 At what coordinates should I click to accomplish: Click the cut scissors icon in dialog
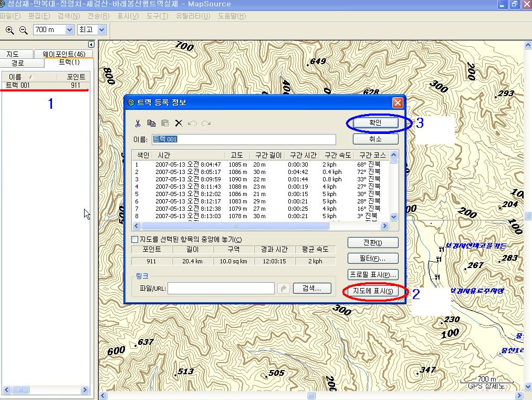coord(138,124)
